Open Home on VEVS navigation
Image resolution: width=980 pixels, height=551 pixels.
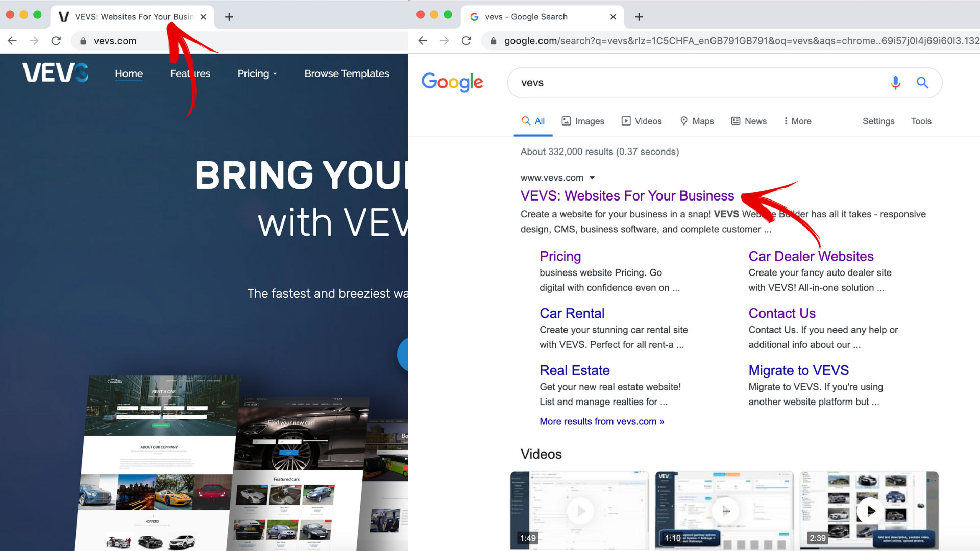[x=129, y=73]
